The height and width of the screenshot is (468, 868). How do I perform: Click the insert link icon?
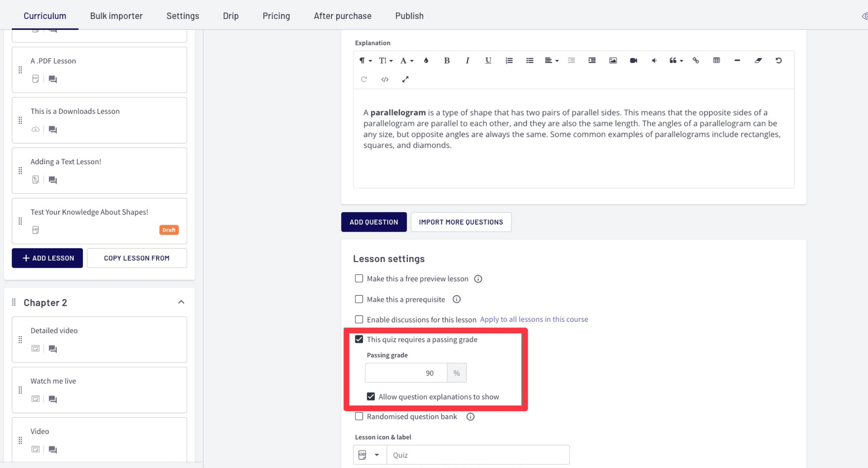click(696, 60)
